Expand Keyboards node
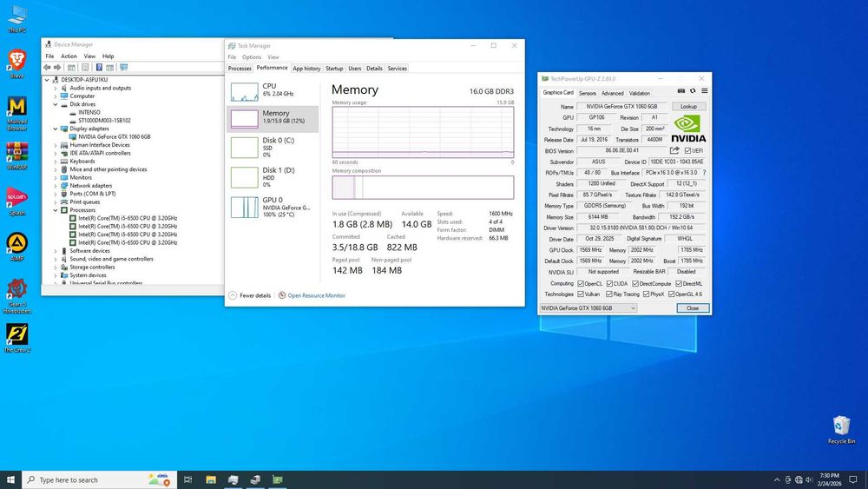 pos(56,162)
